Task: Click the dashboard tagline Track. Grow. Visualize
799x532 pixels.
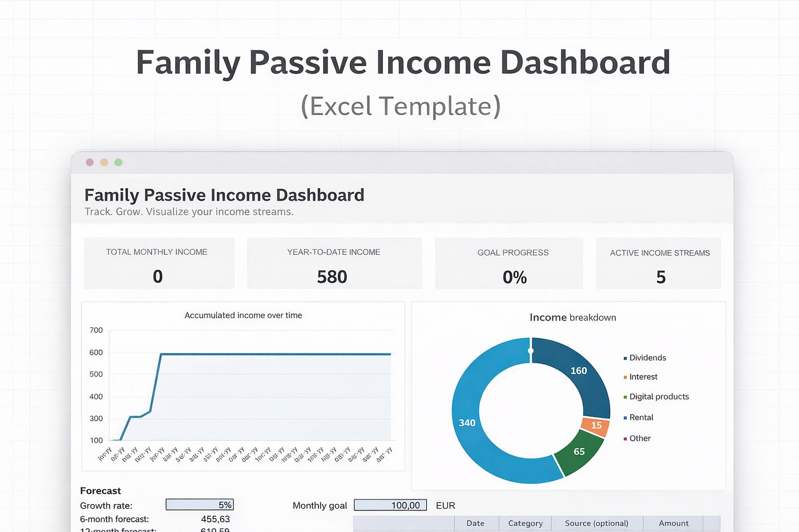Action: click(189, 212)
